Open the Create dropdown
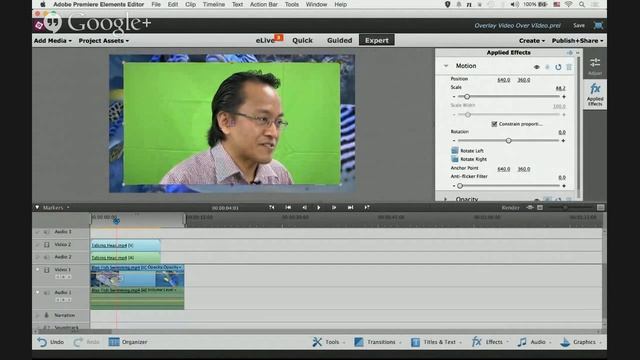 pyautogui.click(x=532, y=41)
